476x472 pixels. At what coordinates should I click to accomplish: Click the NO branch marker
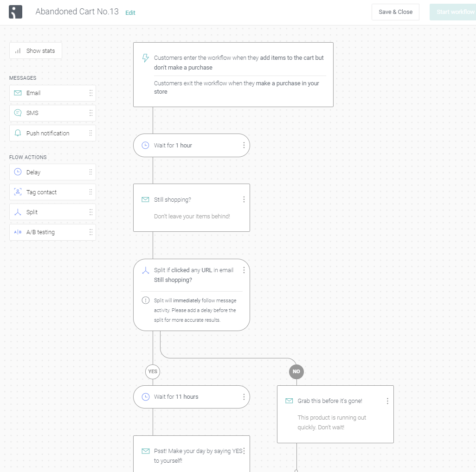tap(296, 371)
